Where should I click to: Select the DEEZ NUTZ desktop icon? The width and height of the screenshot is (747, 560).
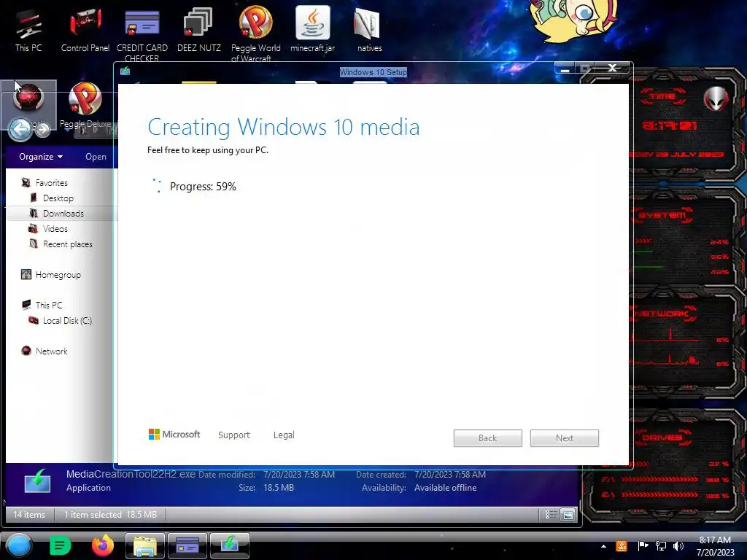tap(198, 29)
